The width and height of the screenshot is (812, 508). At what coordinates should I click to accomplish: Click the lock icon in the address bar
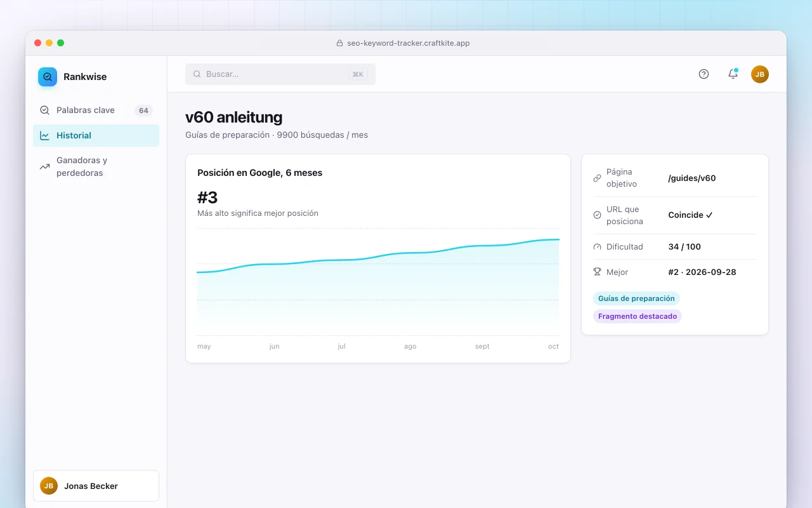click(x=339, y=43)
